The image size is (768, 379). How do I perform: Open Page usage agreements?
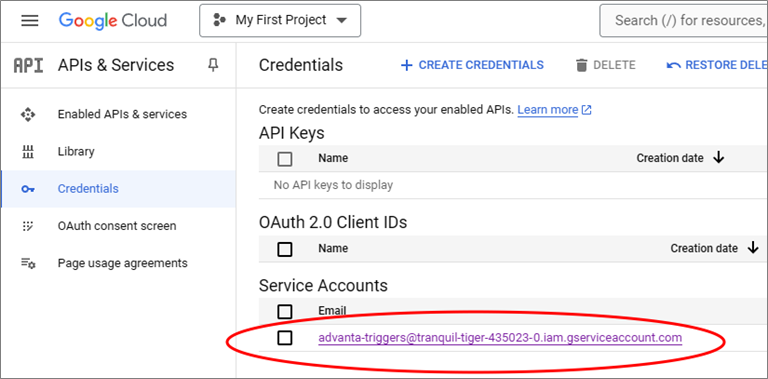122,263
